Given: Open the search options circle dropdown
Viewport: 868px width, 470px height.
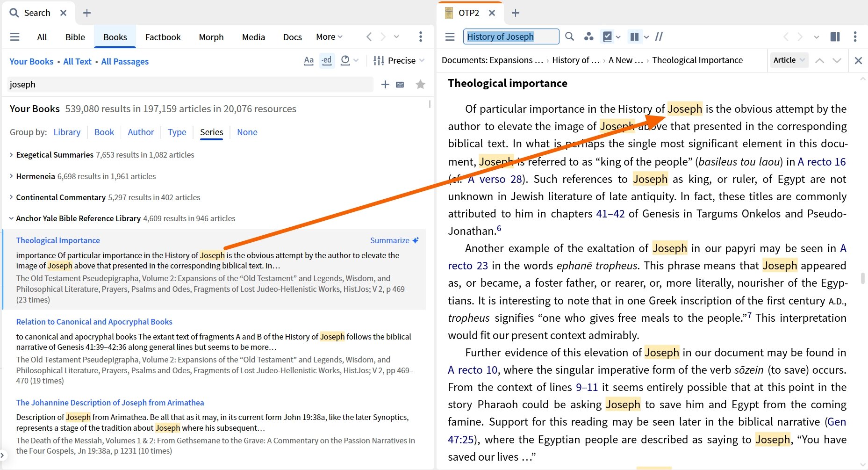Looking at the screenshot, I should pyautogui.click(x=349, y=60).
